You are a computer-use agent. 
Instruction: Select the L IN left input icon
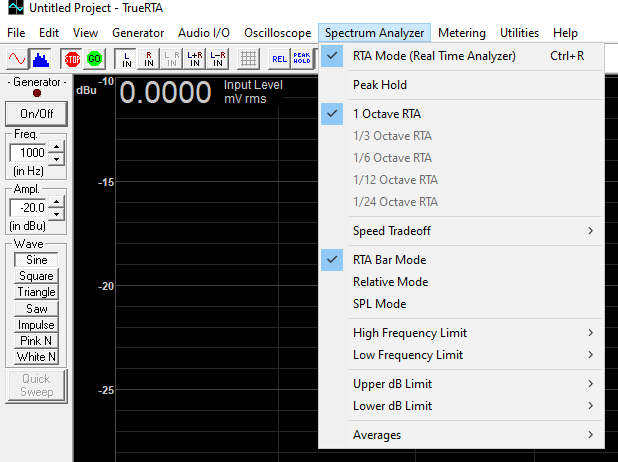125,58
